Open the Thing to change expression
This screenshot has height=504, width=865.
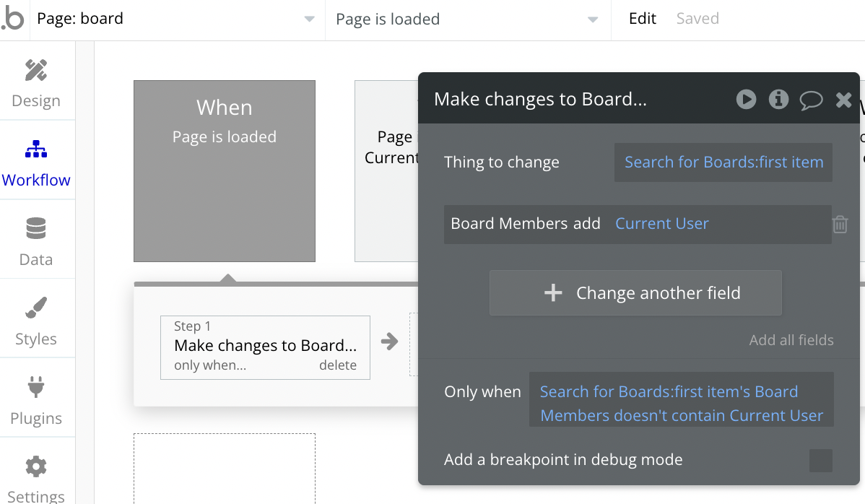723,162
